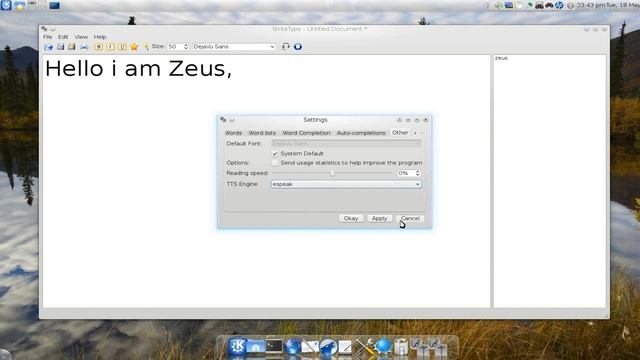Uncheck the System Default font checkbox

(275, 153)
